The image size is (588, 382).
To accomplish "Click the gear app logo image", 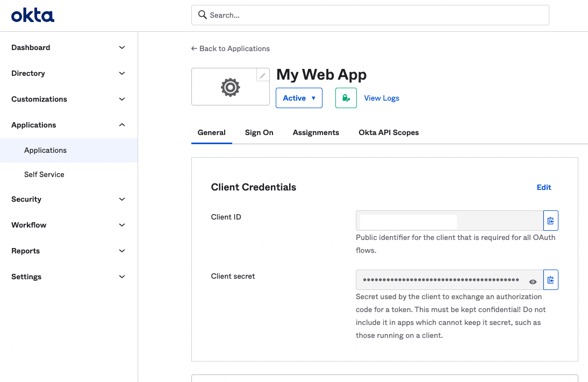I will 230,87.
